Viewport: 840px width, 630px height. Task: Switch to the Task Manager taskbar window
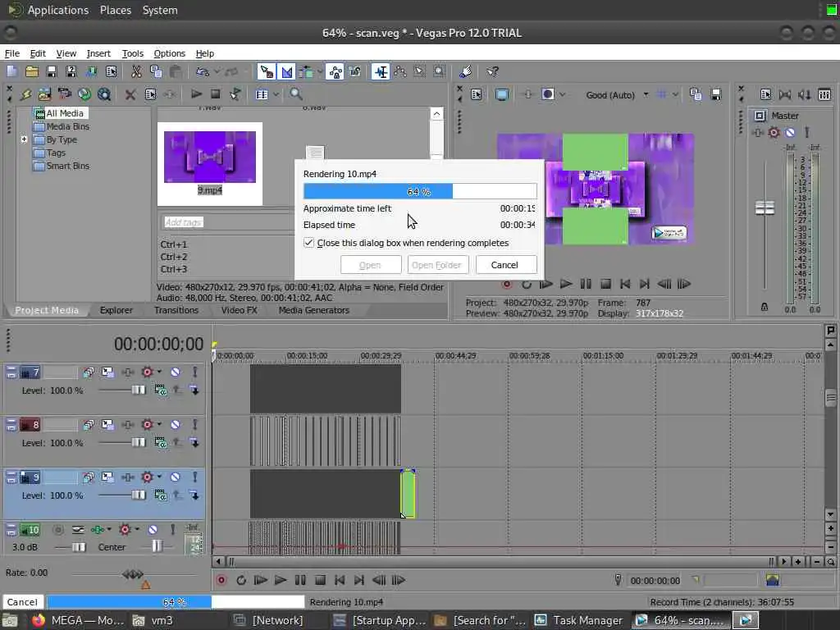pyautogui.click(x=580, y=620)
